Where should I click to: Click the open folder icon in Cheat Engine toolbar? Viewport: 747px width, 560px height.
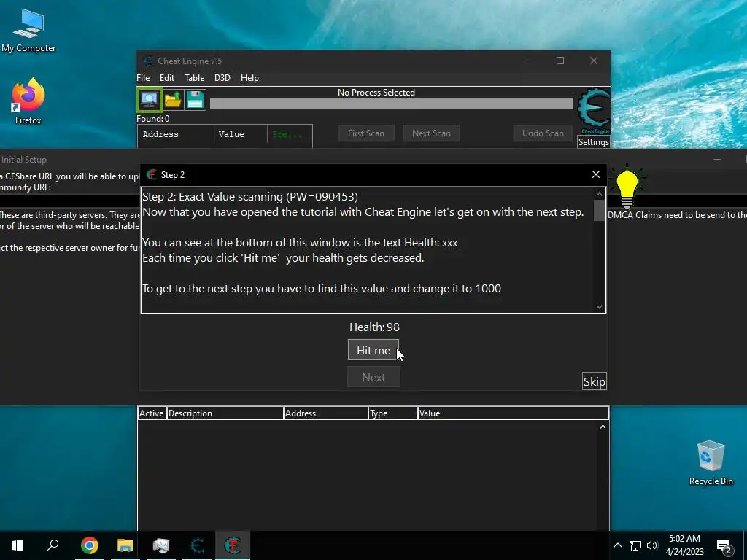tap(173, 99)
